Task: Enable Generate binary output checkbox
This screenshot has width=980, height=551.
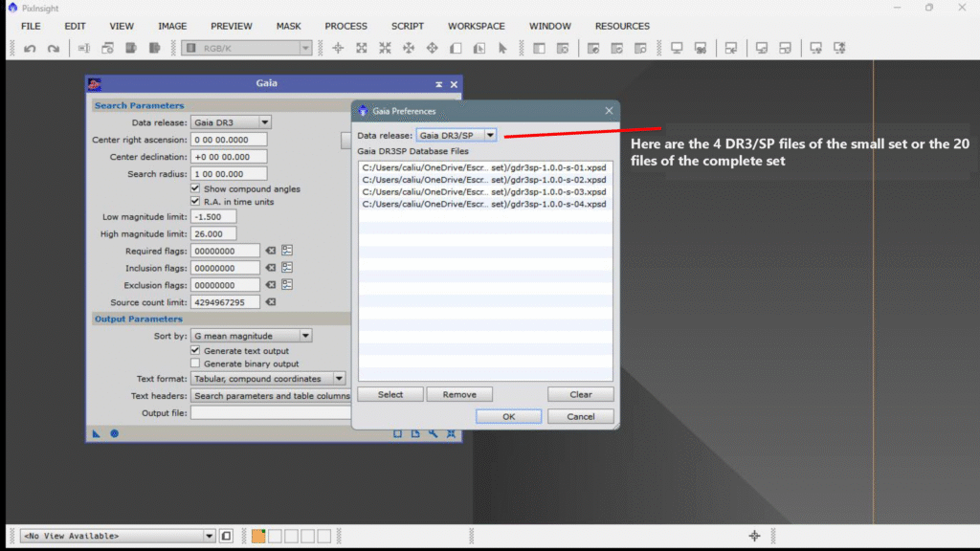Action: pos(196,364)
